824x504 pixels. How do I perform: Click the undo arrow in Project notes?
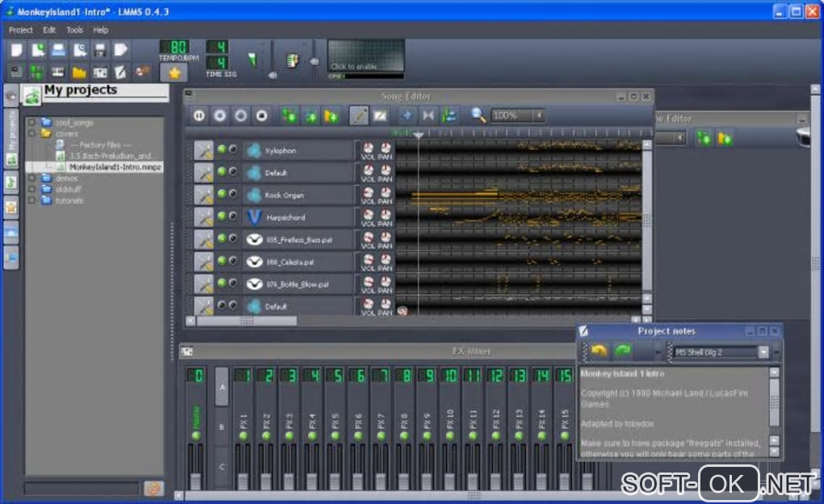[599, 351]
